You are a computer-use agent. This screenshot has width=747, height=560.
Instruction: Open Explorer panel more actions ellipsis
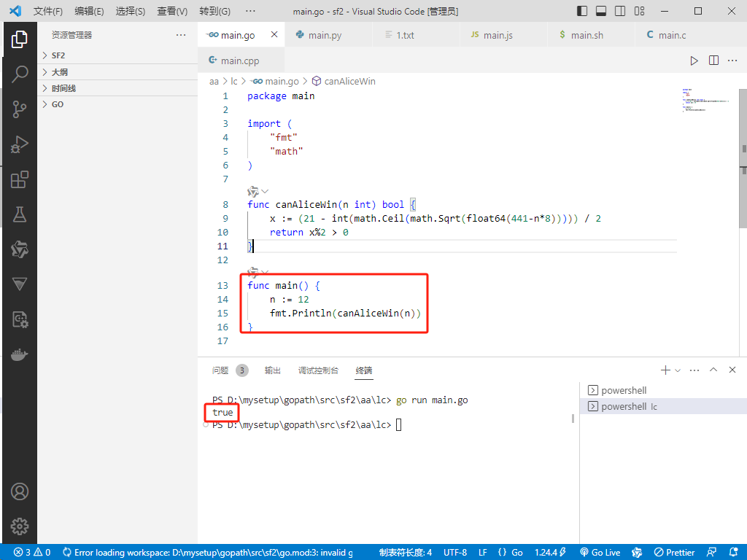181,35
